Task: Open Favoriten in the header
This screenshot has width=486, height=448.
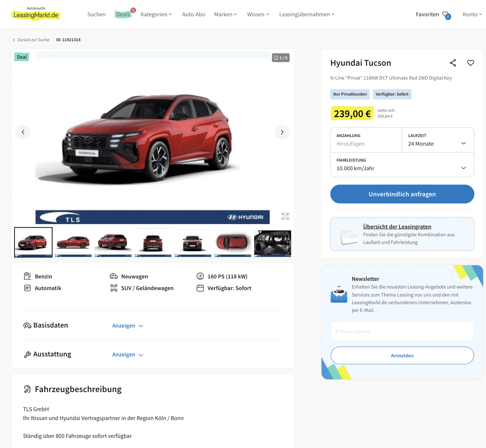Action: tap(427, 14)
